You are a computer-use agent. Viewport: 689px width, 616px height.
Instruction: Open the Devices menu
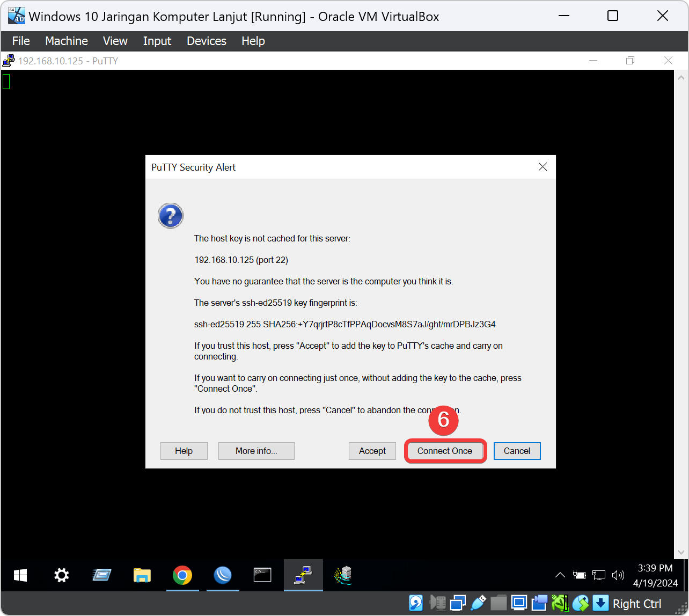[x=207, y=41]
